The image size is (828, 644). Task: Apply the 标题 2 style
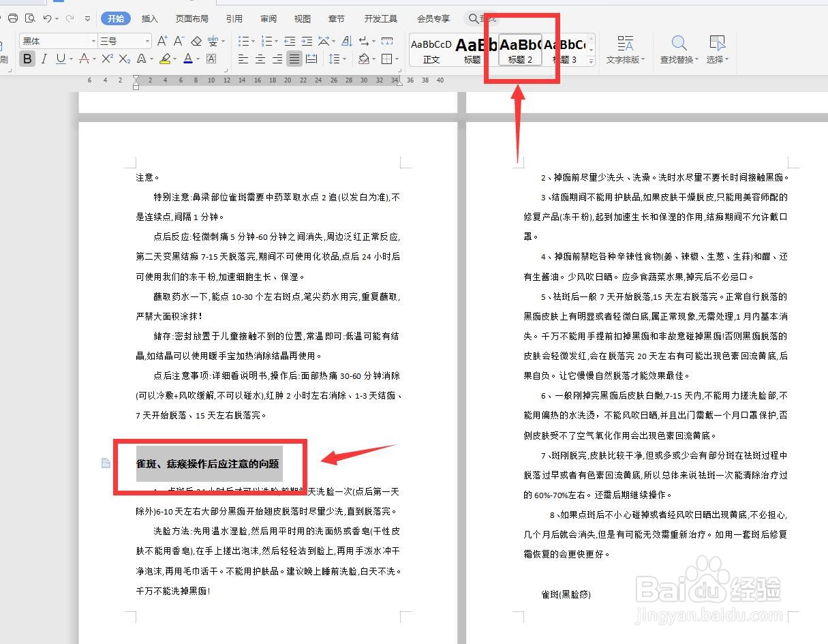(x=521, y=50)
